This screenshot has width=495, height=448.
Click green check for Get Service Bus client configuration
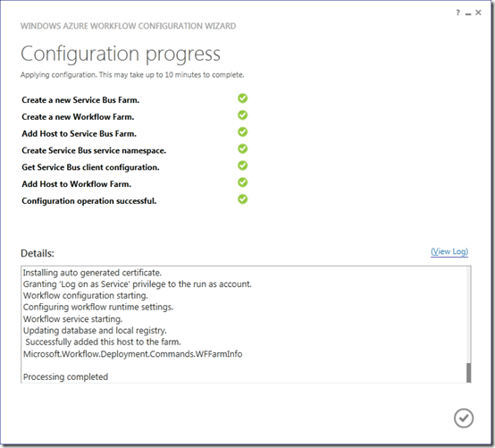coord(242,165)
